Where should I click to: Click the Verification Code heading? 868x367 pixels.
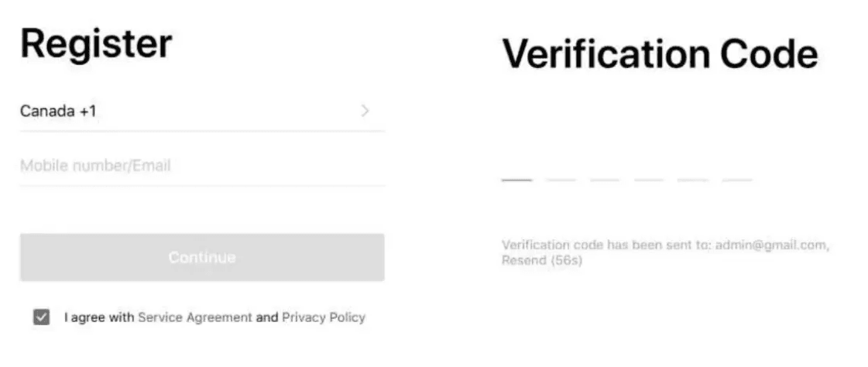[x=660, y=55]
